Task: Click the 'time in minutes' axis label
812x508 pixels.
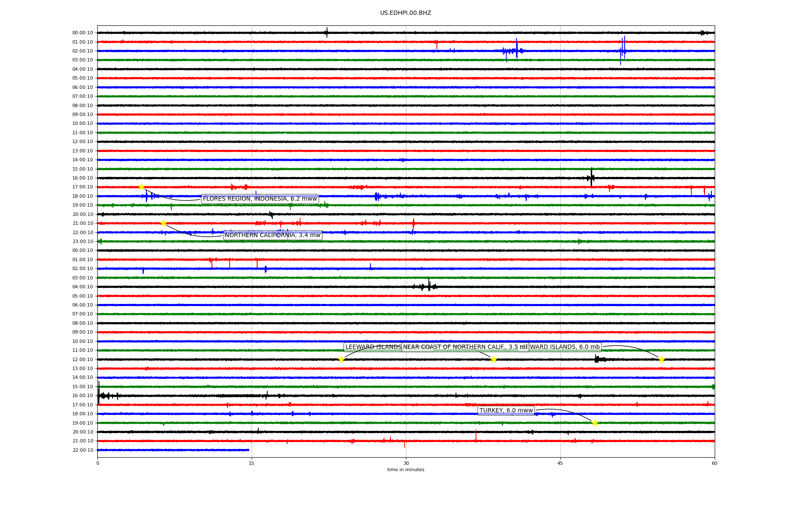Action: click(405, 469)
